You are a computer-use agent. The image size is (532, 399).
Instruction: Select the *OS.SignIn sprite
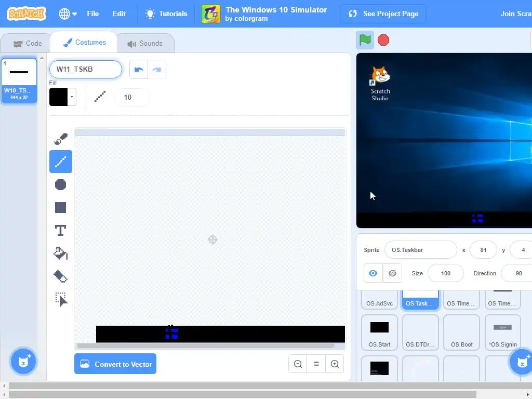click(x=503, y=332)
